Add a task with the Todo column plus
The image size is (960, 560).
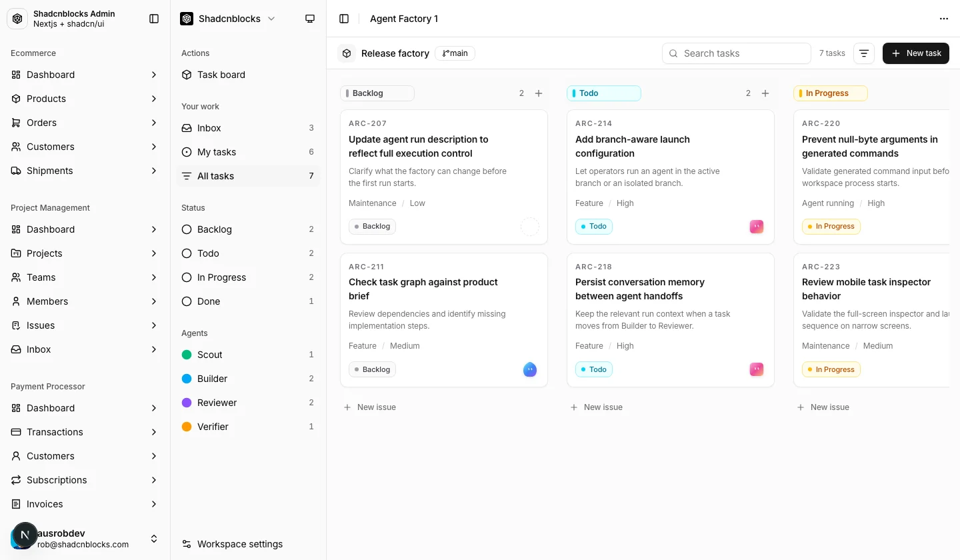(x=765, y=93)
